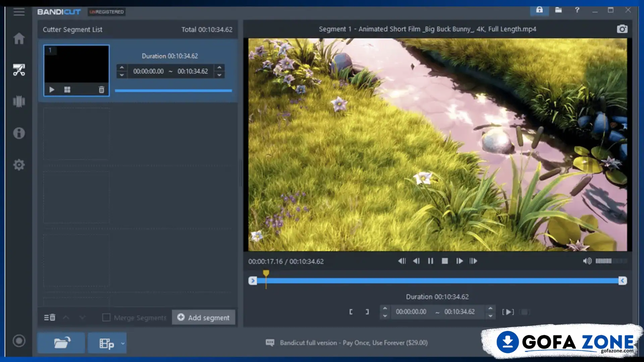Decrease player end time stepper
Viewport: 644px width, 362px height.
pyautogui.click(x=490, y=316)
